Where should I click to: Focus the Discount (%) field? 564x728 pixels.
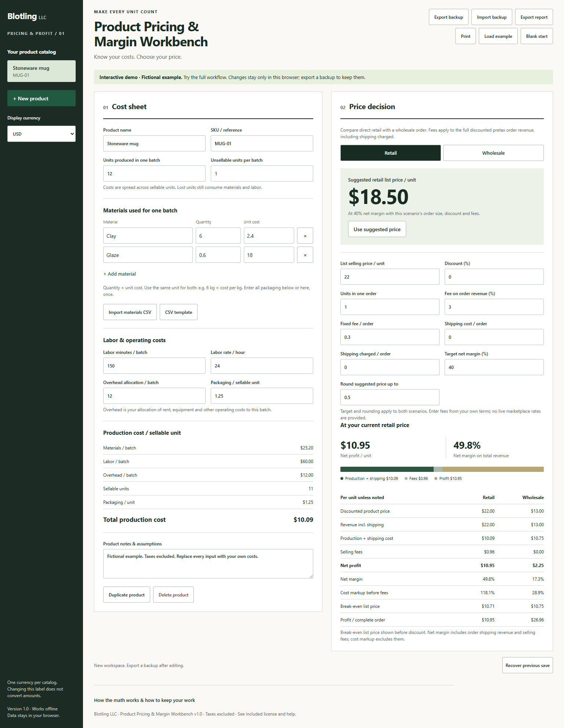tap(494, 277)
